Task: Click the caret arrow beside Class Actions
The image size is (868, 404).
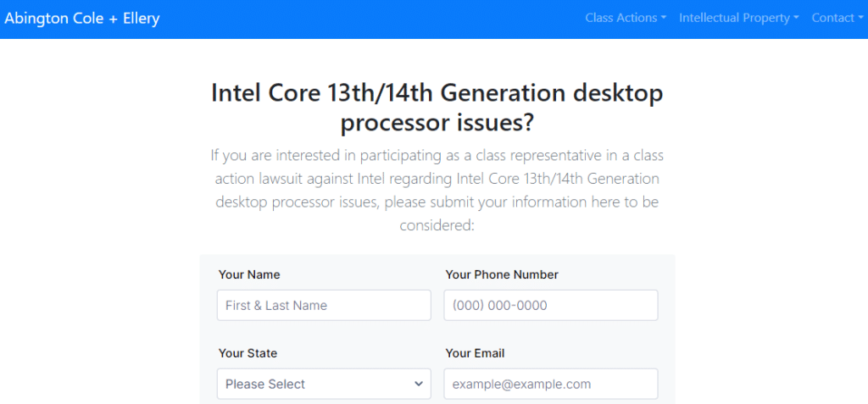Action: pos(663,19)
